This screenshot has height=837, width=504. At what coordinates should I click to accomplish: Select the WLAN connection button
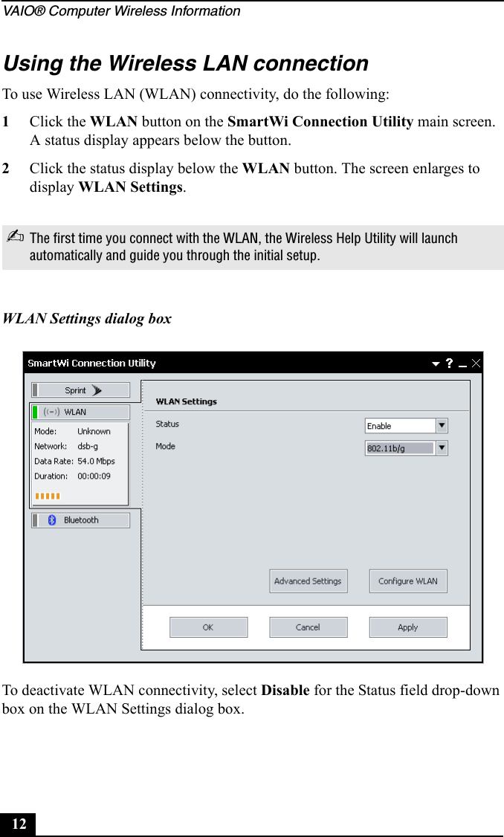80,412
